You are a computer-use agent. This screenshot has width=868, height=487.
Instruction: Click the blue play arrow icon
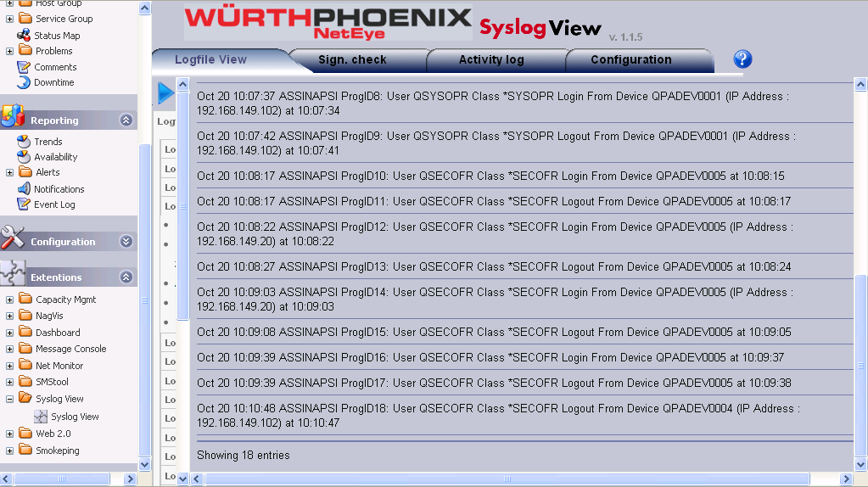[165, 93]
